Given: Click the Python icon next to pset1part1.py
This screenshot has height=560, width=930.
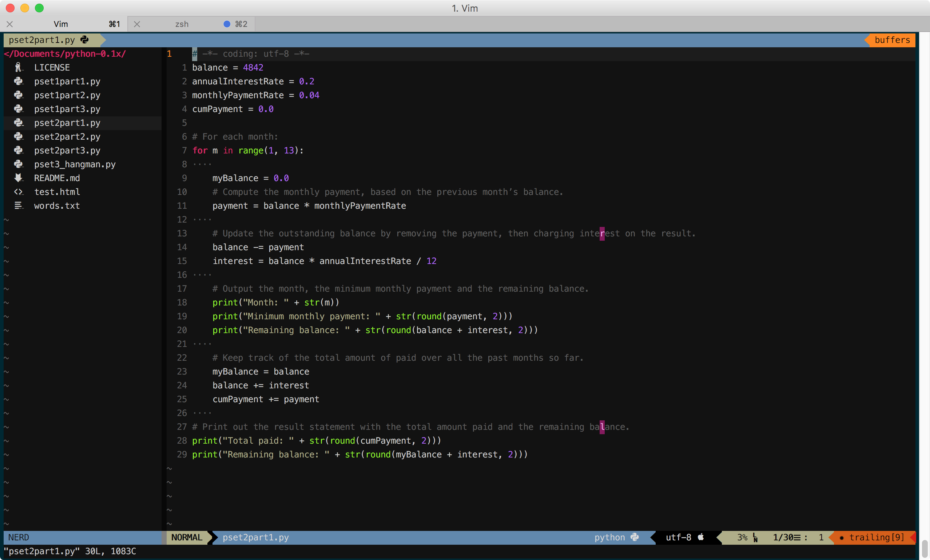Looking at the screenshot, I should pos(18,81).
